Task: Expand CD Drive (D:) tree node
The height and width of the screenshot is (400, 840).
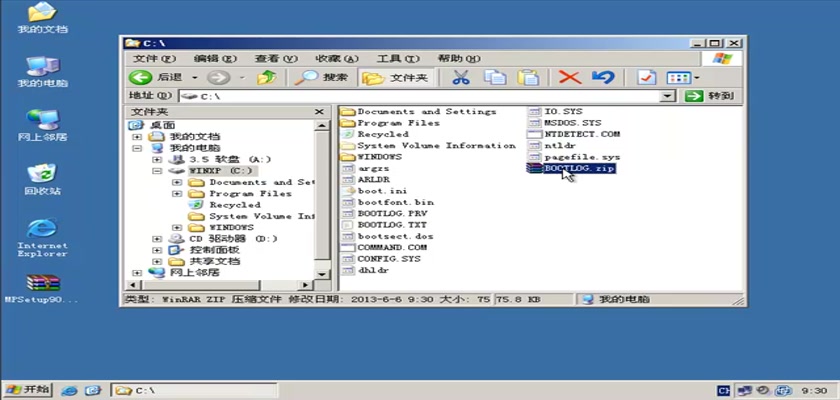Action: coord(156,239)
